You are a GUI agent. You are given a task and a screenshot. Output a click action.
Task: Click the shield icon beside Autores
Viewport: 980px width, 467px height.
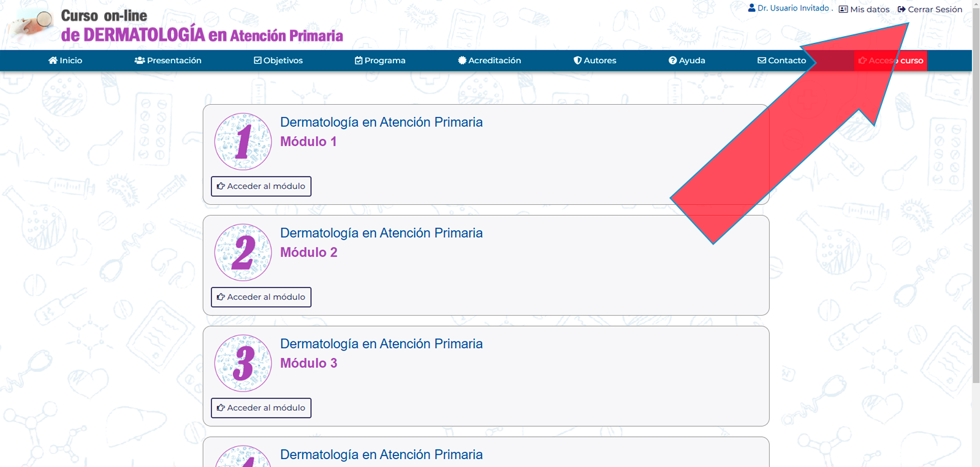577,60
